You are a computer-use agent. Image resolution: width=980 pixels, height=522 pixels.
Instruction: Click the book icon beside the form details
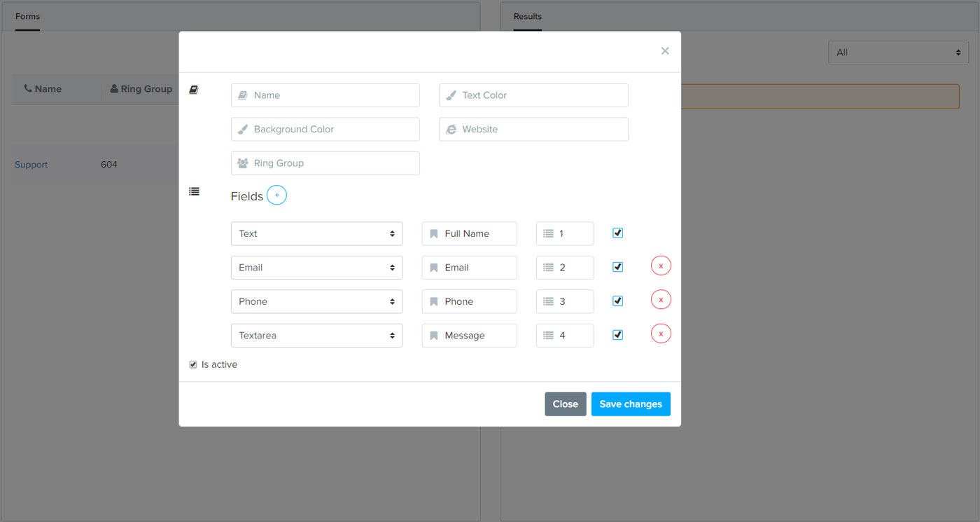(194, 89)
